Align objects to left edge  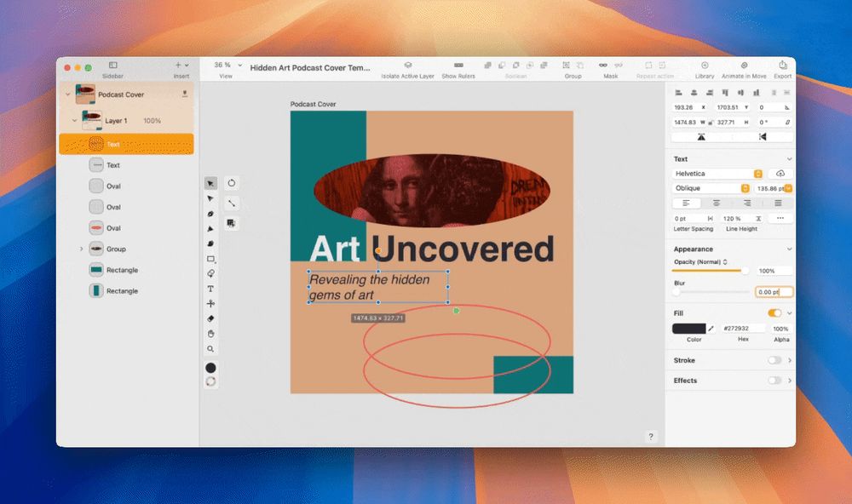[678, 93]
